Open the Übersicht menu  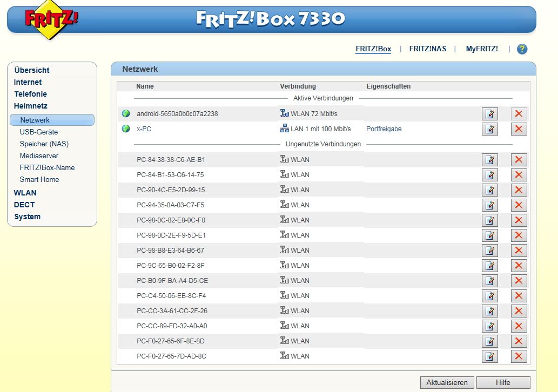click(x=32, y=70)
